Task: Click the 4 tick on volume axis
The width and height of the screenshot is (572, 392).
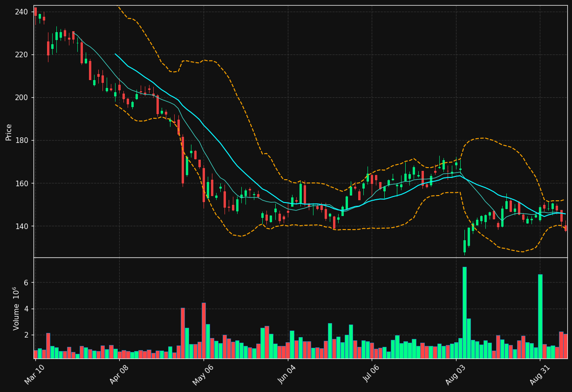Action: (27, 309)
